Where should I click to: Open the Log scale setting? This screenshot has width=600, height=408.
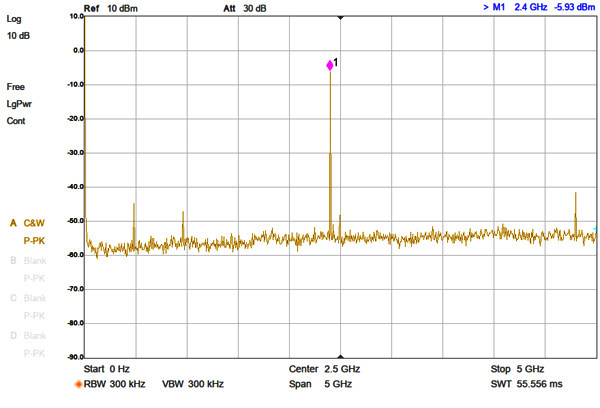click(x=14, y=19)
